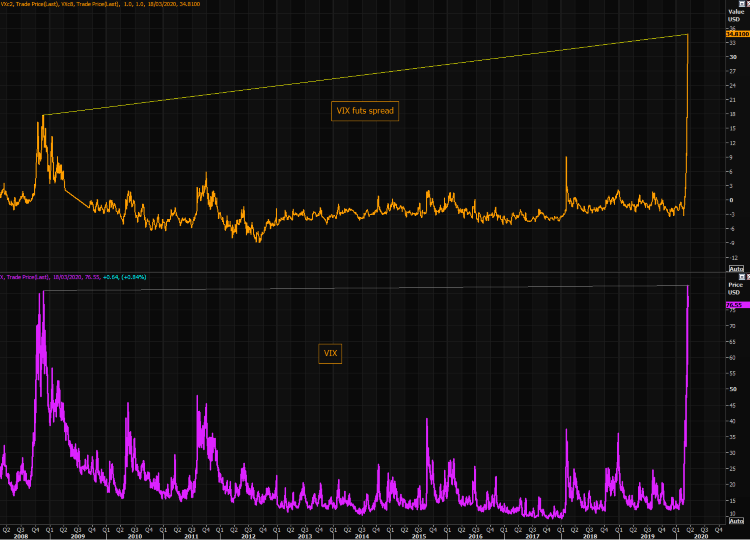Click the orange 34.8100 last value tag
The height and width of the screenshot is (540, 750).
738,34
